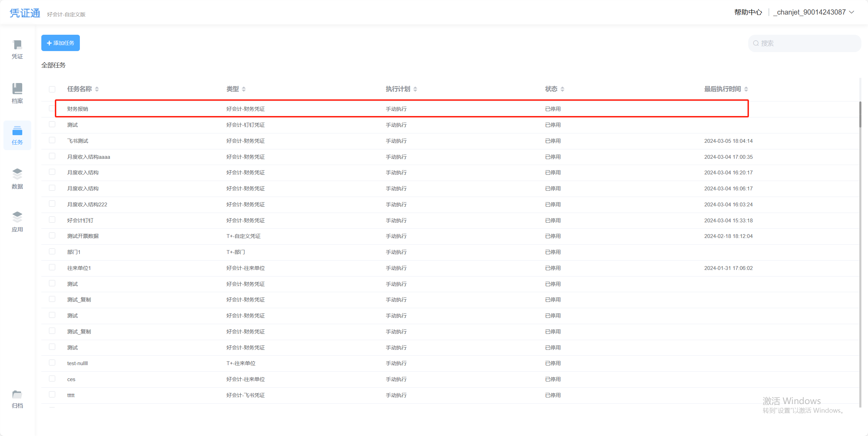Open the 月度收入结构222 task
This screenshot has width=868, height=436.
click(x=87, y=205)
